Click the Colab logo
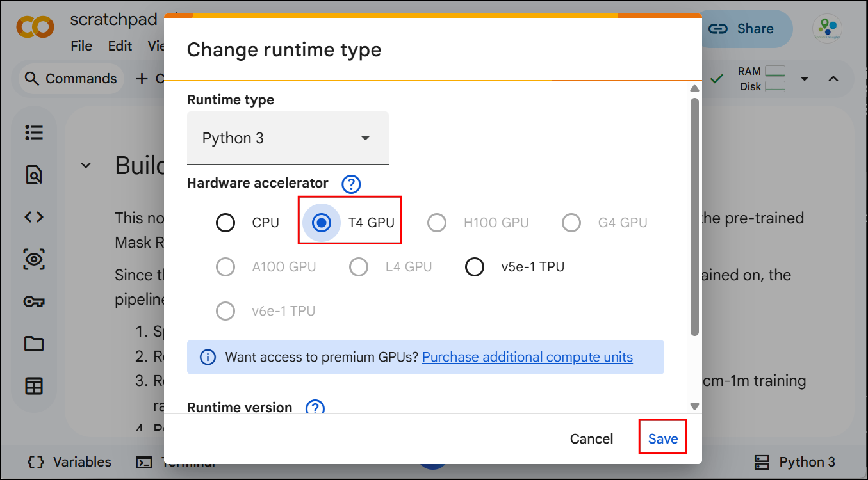Viewport: 868px width, 480px height. (x=35, y=28)
